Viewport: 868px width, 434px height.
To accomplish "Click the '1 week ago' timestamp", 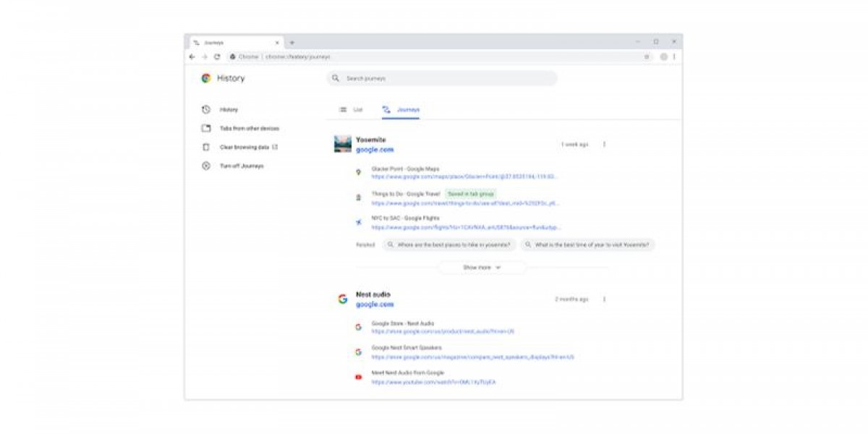I will 574,145.
